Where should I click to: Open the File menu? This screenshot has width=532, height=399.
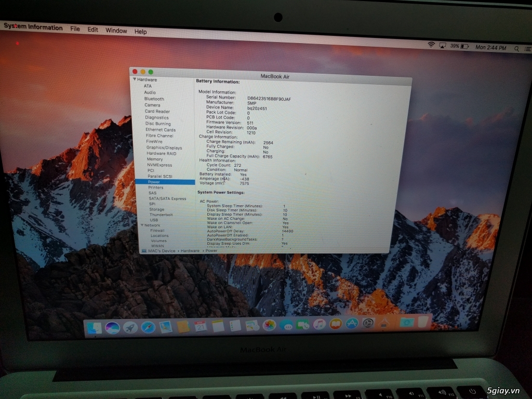click(x=75, y=29)
